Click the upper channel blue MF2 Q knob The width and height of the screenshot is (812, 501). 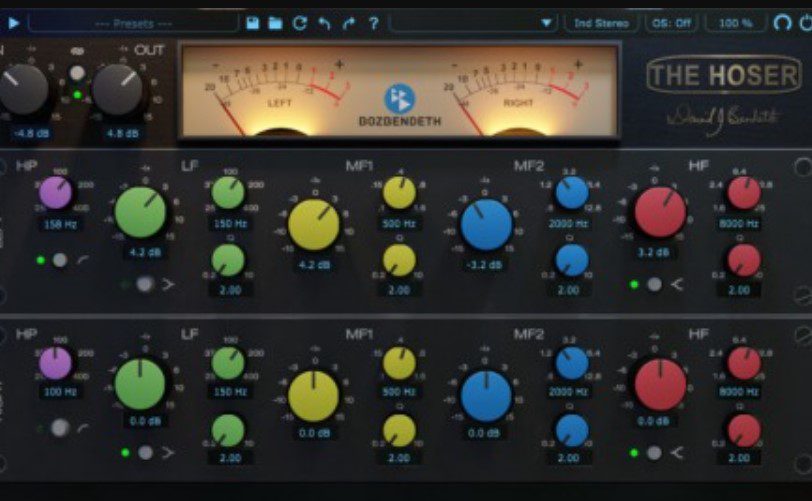tap(572, 260)
